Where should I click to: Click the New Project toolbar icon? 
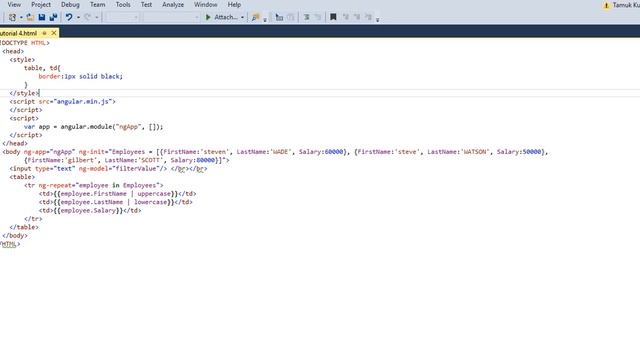pos(12,17)
